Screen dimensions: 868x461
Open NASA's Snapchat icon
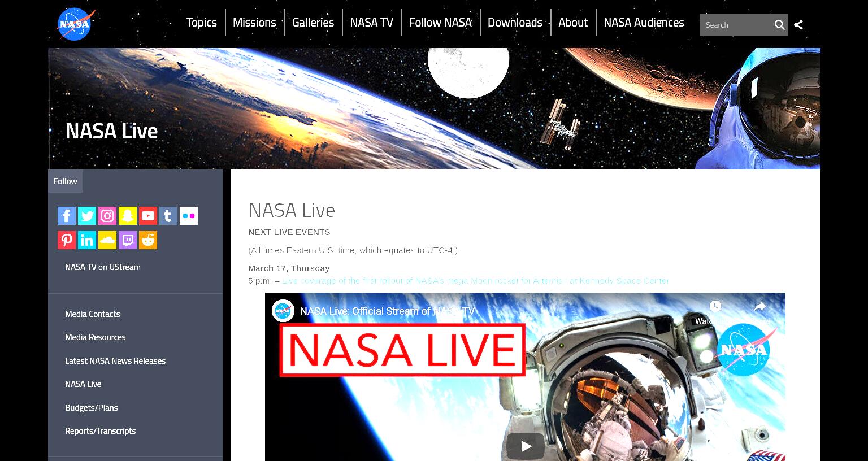tap(128, 216)
